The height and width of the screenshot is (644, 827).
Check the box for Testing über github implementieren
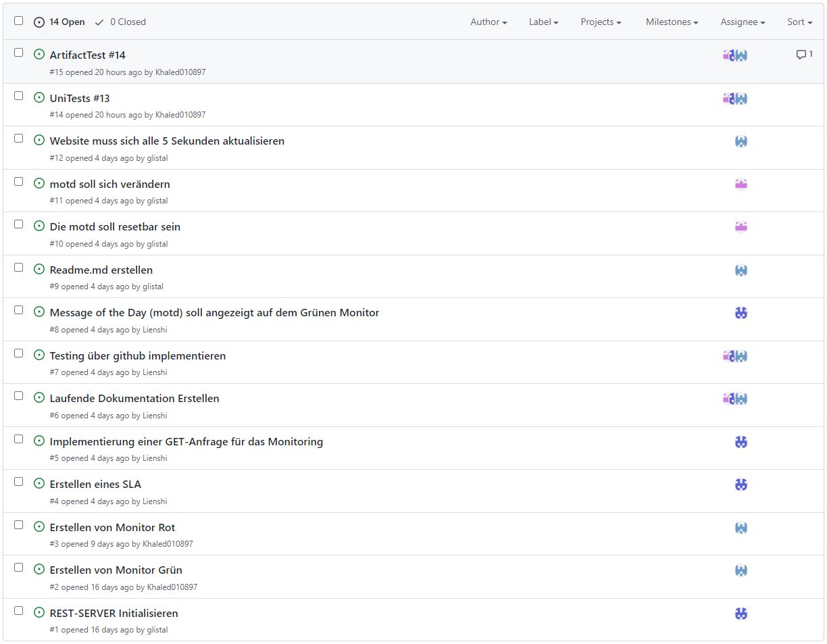[19, 353]
